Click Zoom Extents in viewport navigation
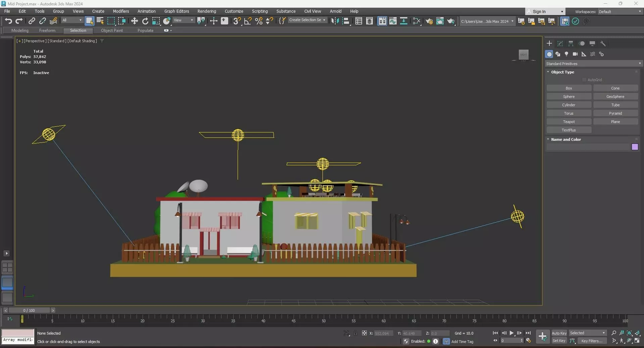This screenshot has height=348, width=644. coord(629,333)
